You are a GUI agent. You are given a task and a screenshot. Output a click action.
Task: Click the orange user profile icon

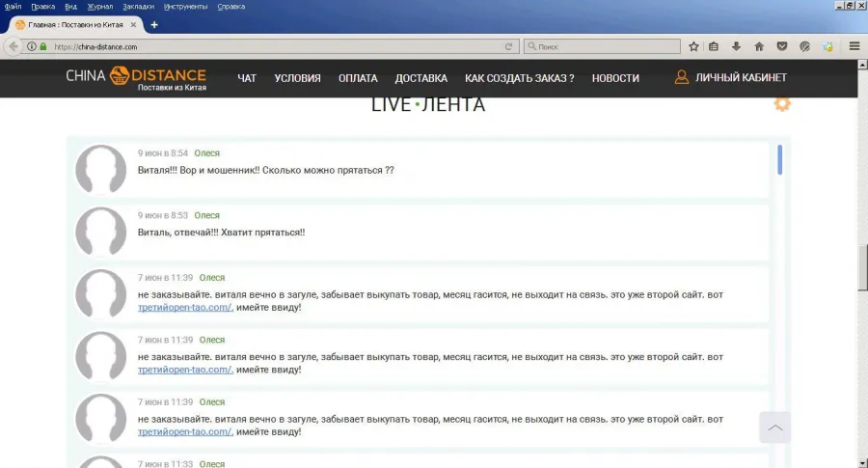(682, 77)
